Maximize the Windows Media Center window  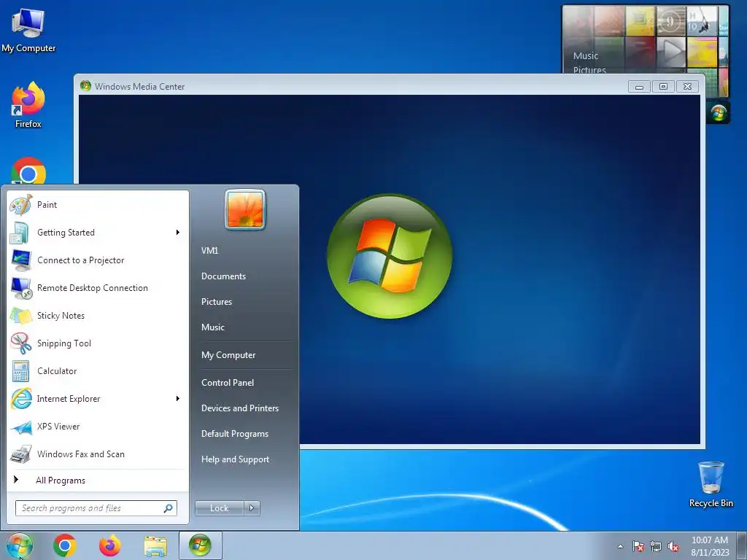pyautogui.click(x=663, y=86)
